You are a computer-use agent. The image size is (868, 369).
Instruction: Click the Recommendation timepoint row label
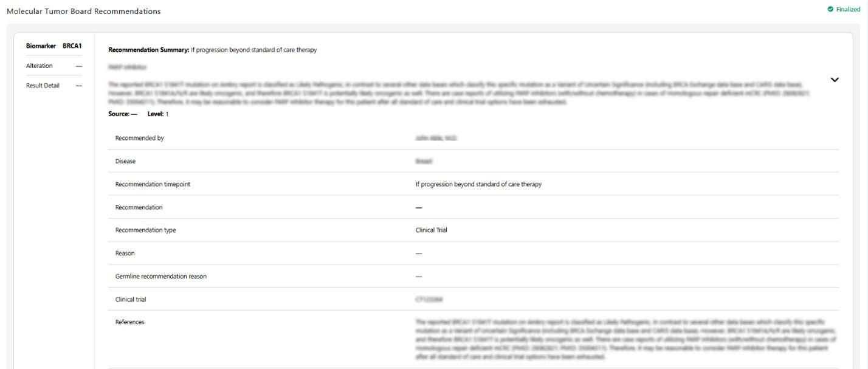pos(153,184)
